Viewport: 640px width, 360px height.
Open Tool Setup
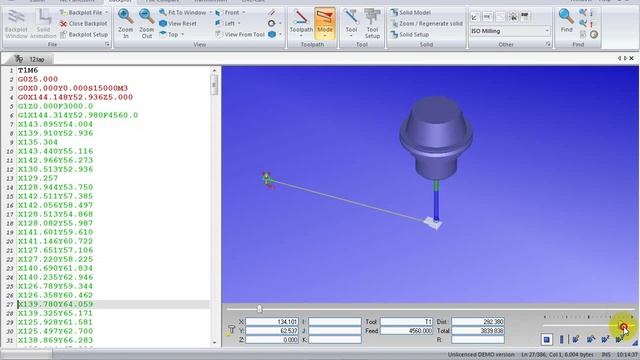372,24
